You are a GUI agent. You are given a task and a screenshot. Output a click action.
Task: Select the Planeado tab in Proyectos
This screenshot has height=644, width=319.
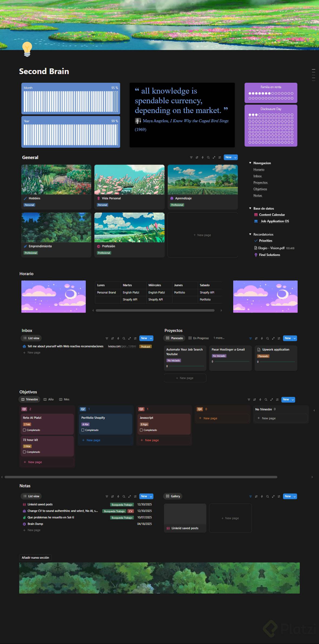[x=175, y=338]
